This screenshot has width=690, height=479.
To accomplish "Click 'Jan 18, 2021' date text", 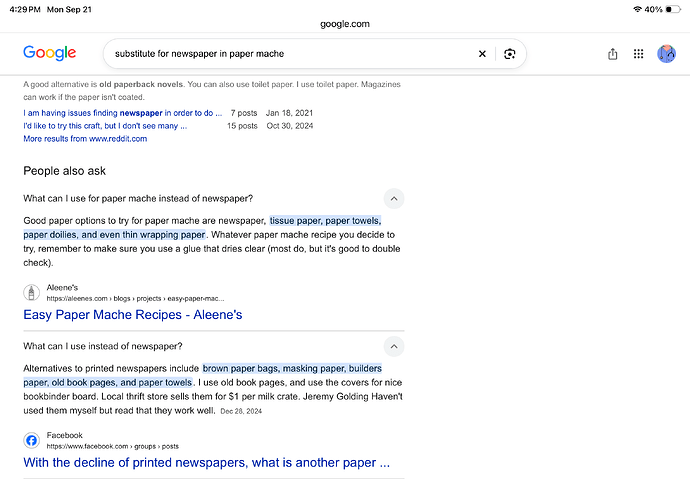I will click(x=289, y=113).
